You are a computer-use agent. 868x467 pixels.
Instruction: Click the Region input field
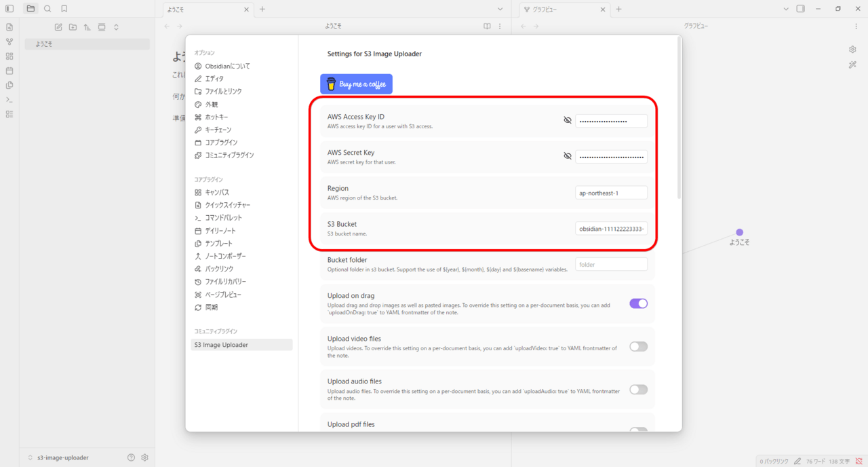[611, 193]
